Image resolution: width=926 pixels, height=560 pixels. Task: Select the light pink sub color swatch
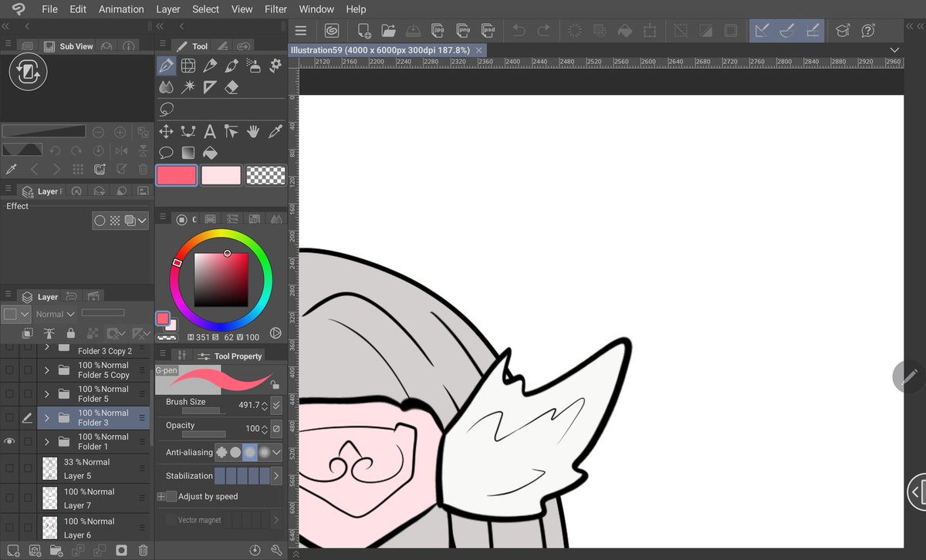pyautogui.click(x=221, y=176)
